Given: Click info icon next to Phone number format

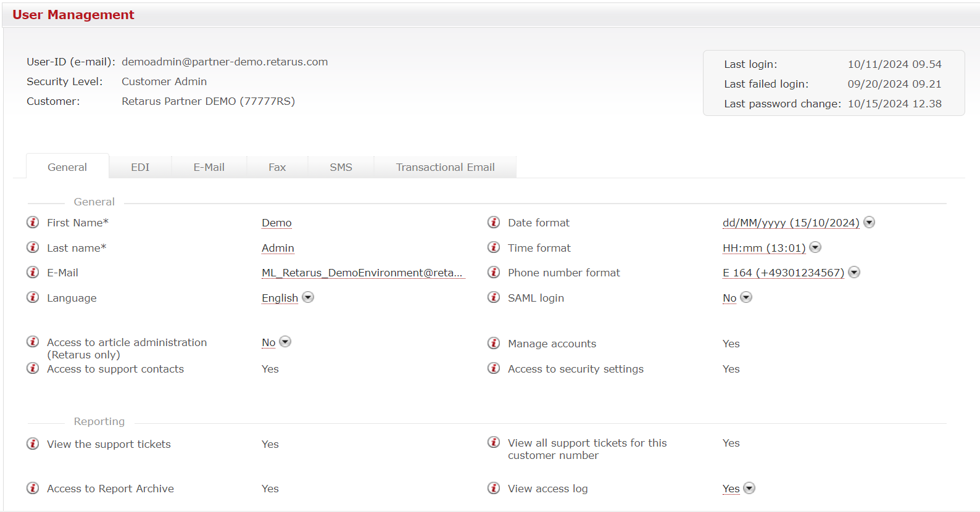Looking at the screenshot, I should point(494,272).
